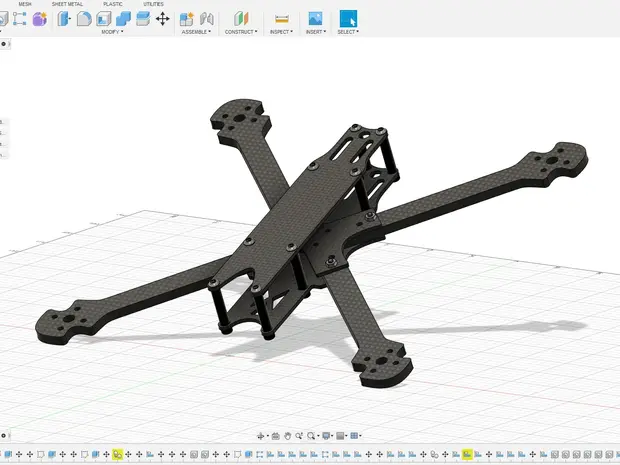Screen dimensions: 620x465
Task: Activate the Press Pull tool
Action: tap(64, 19)
